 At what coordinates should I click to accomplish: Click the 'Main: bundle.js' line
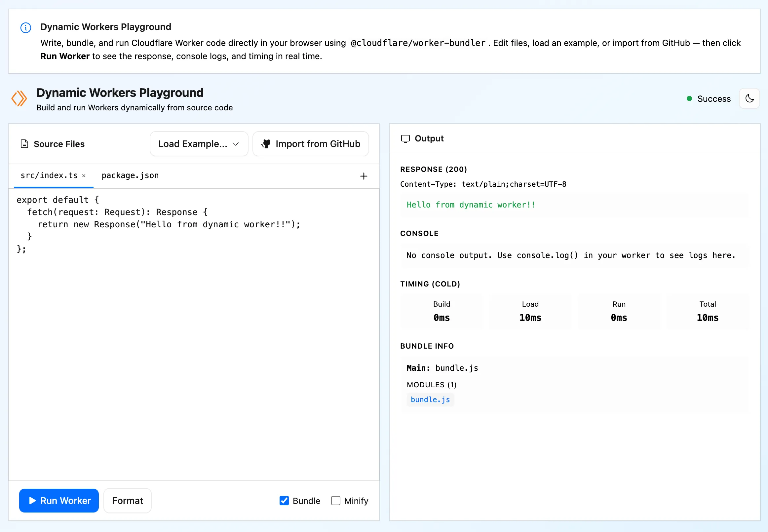pos(442,368)
